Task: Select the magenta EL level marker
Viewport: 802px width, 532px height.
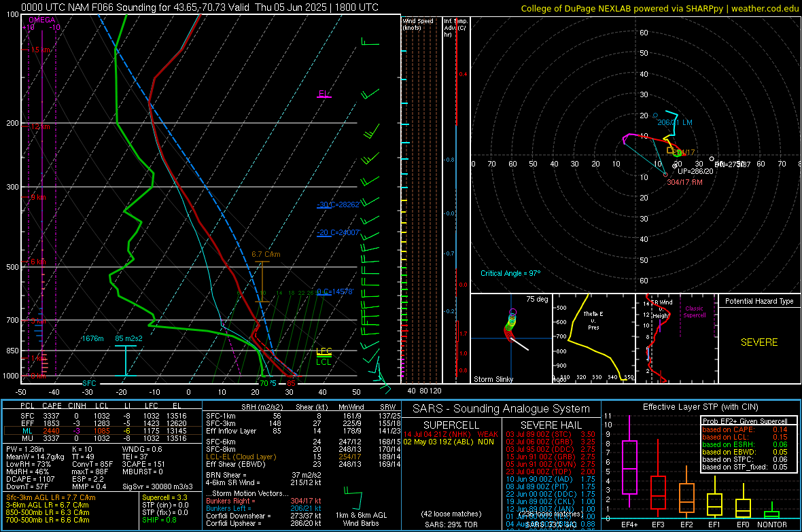Action: pos(324,94)
